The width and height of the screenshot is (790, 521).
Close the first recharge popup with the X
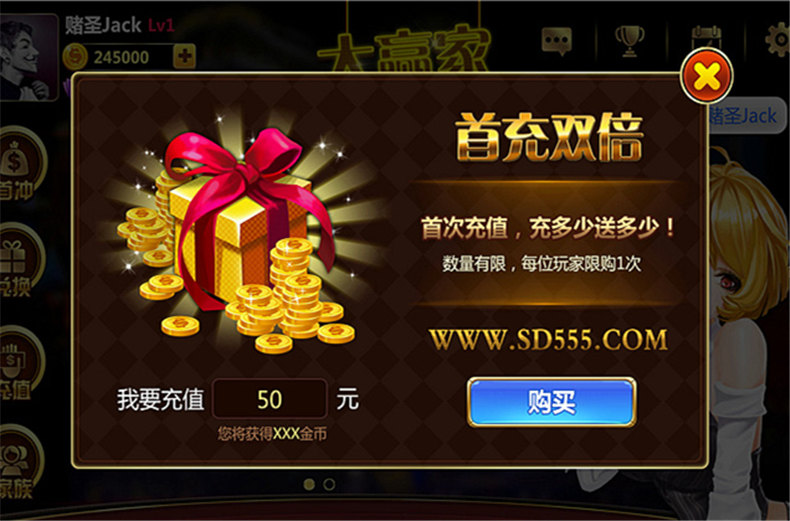tap(706, 76)
